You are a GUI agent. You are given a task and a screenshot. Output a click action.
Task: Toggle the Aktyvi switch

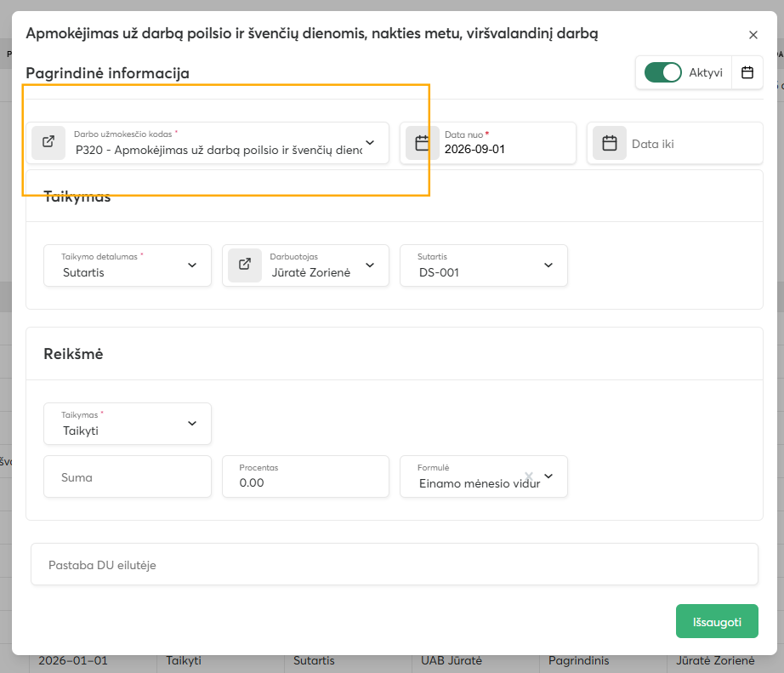pos(663,72)
